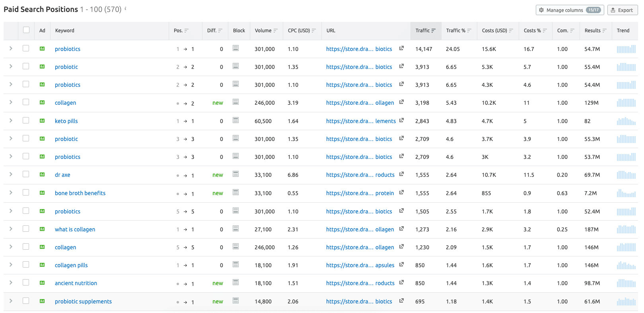View ad block icon for dr axe

click(235, 174)
